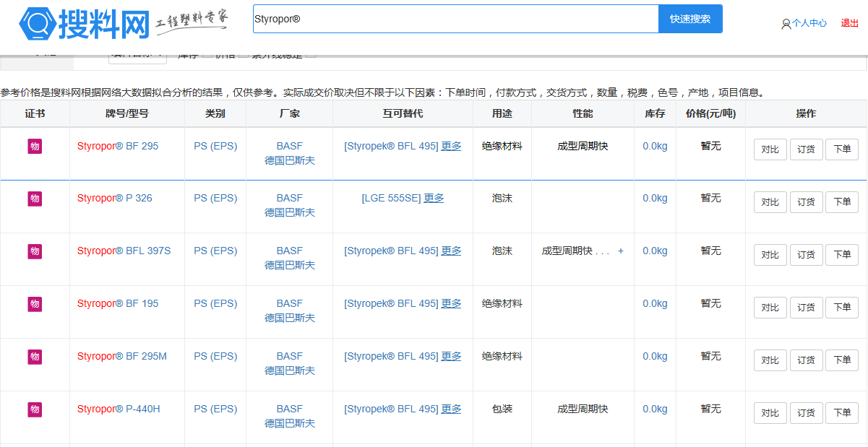Screen dimensions: 868x447
Task: Click certificate icon in the BFL 397S row
Action: click(35, 251)
